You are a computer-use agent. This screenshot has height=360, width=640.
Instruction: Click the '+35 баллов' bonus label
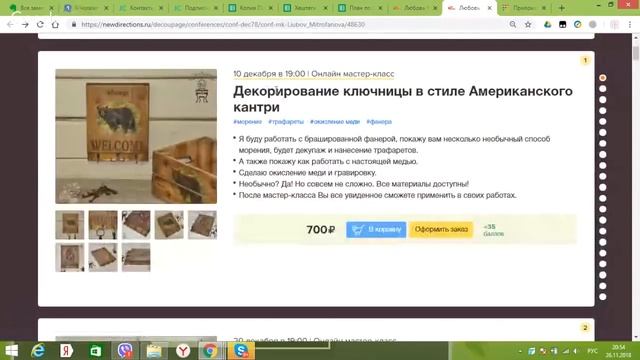493,230
